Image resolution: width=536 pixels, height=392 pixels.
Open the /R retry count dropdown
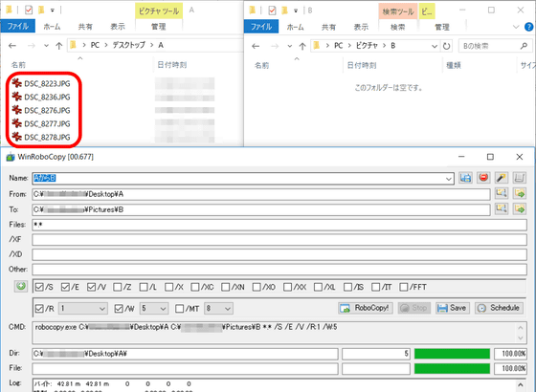[102, 309]
